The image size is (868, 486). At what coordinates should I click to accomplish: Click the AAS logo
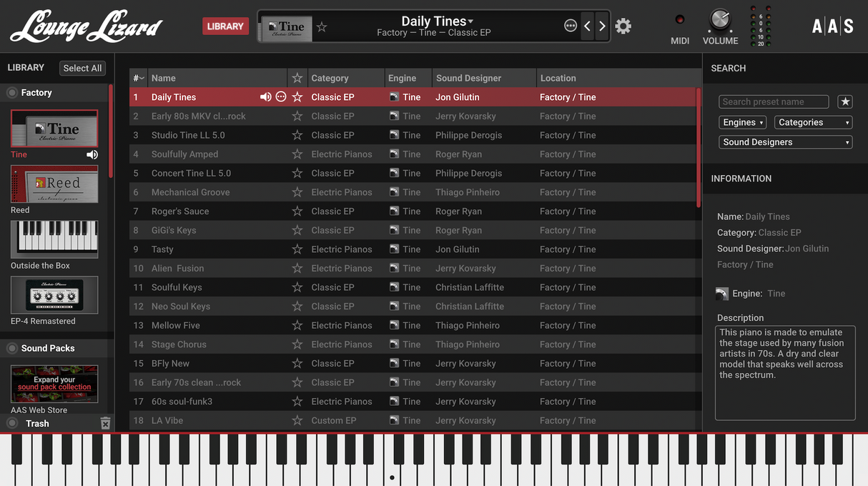(832, 26)
